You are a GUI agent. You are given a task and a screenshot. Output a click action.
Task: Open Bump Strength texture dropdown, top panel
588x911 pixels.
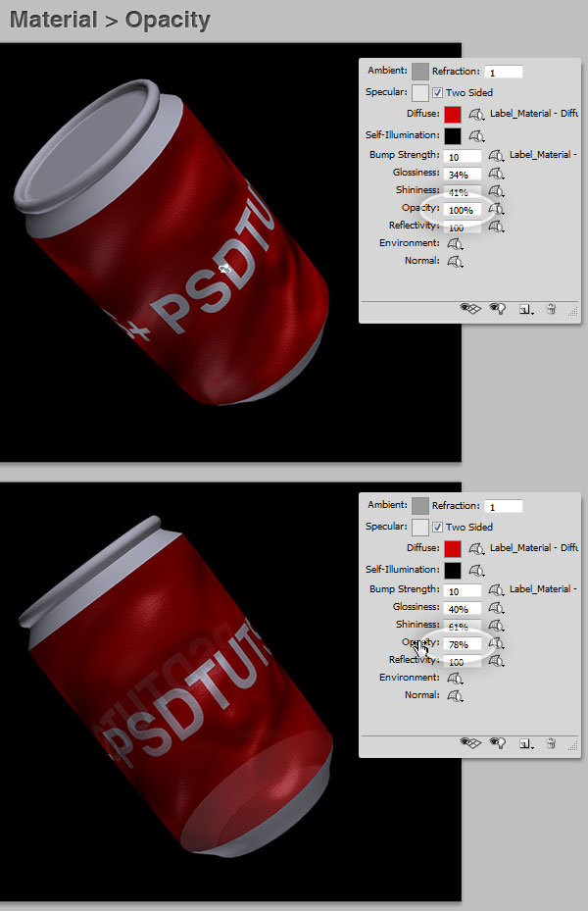click(x=495, y=156)
